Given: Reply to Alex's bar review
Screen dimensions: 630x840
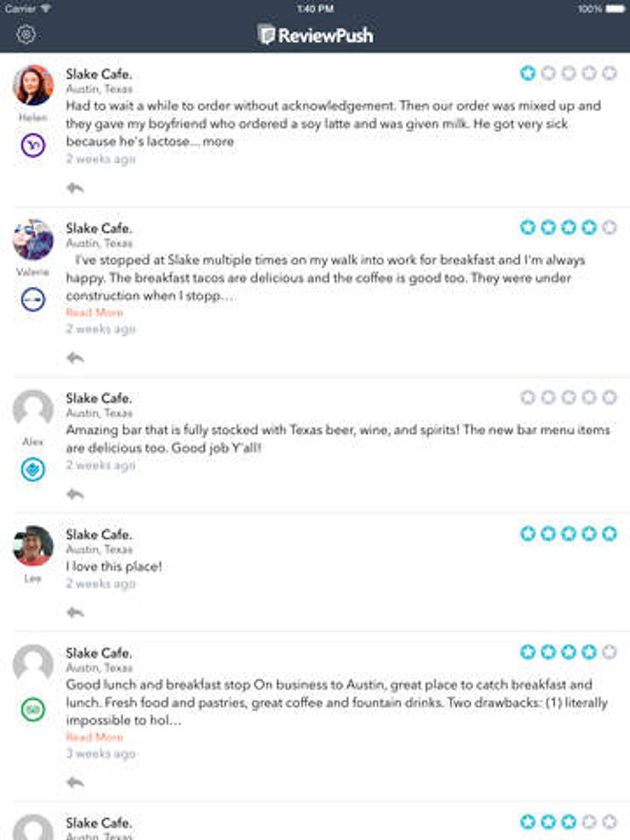Looking at the screenshot, I should tap(75, 494).
